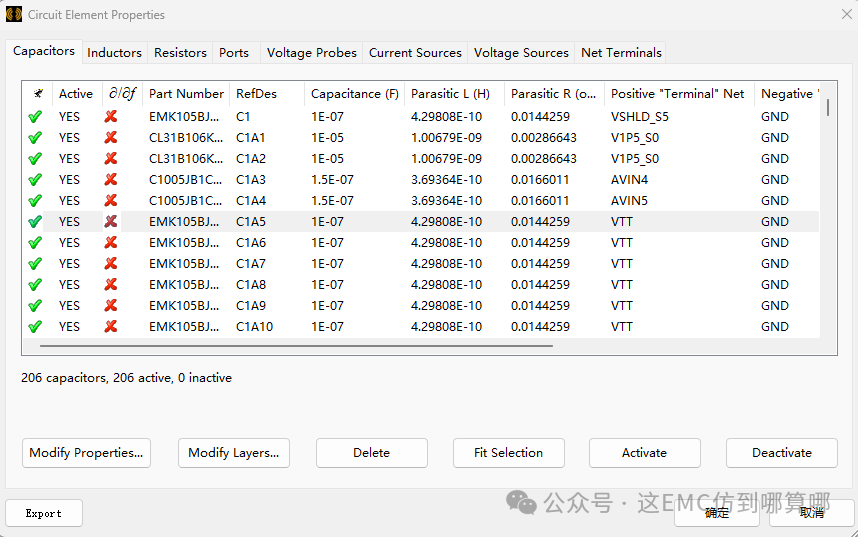
Task: Click the green checkmark icon for C1A4
Action: (35, 200)
